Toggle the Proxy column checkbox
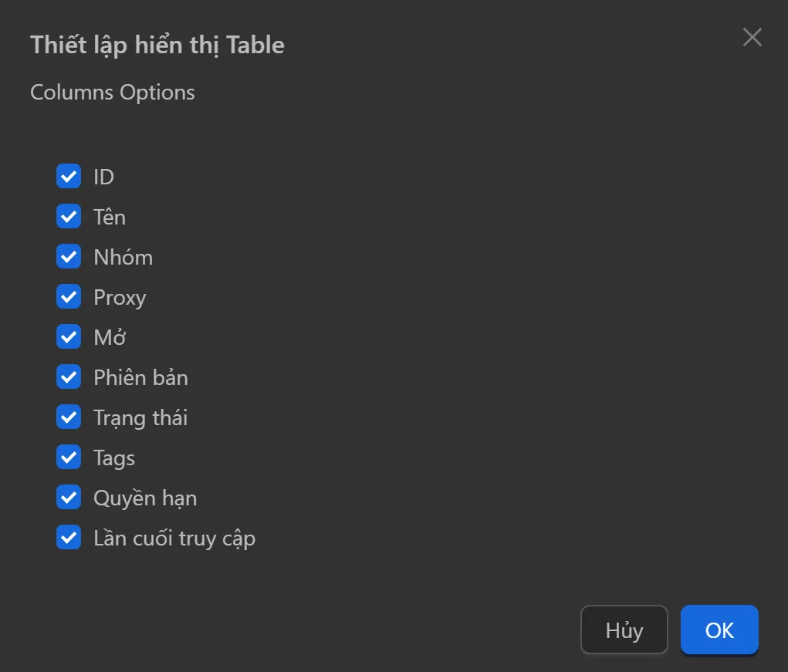The image size is (788, 672). point(69,296)
